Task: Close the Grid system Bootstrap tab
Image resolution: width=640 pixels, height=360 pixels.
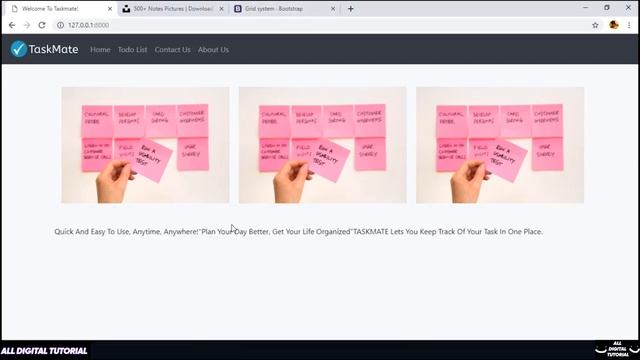Action: pyautogui.click(x=333, y=9)
